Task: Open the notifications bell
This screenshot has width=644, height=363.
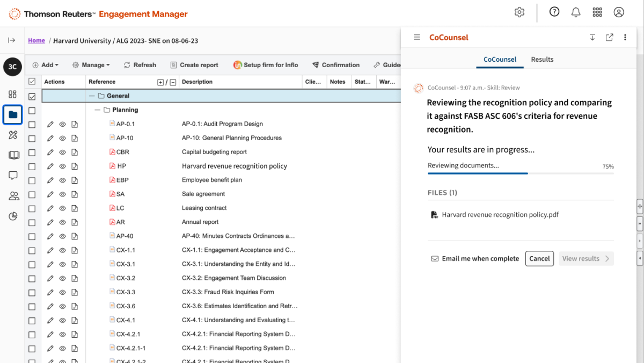Action: click(x=576, y=12)
